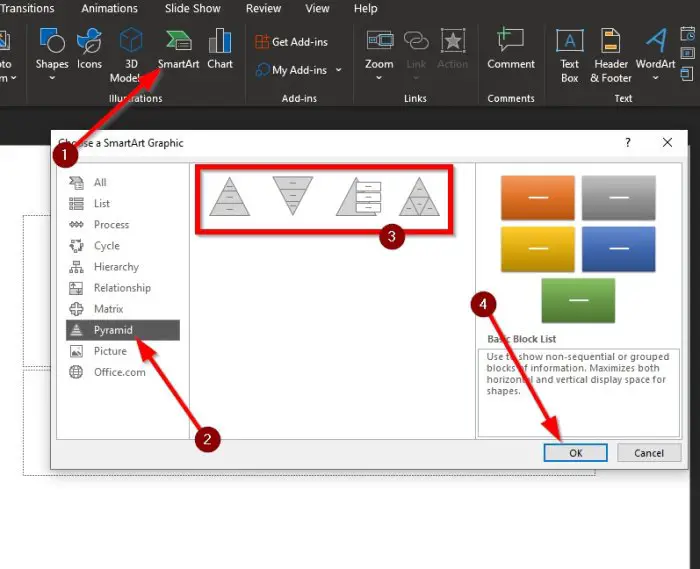Select the Icons button in the ribbon
Image resolution: width=700 pixels, height=569 pixels.
[89, 41]
